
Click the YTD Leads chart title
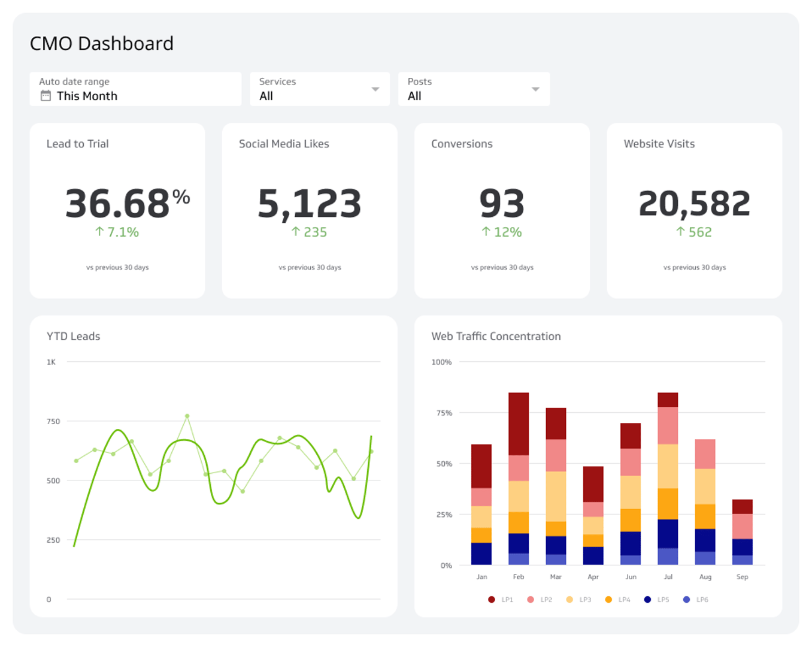74,336
